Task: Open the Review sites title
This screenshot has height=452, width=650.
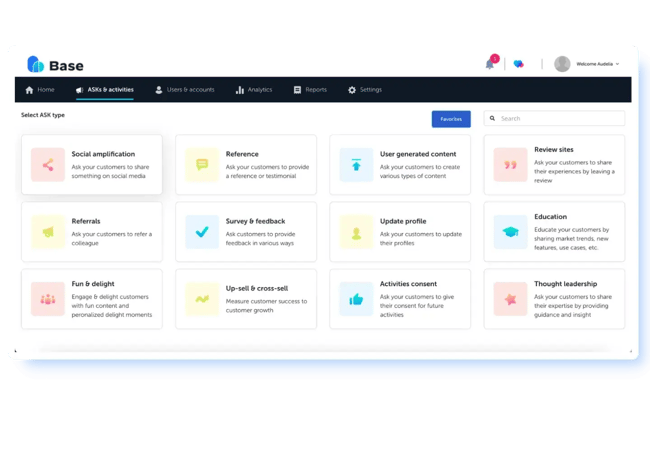Action: pos(554,149)
